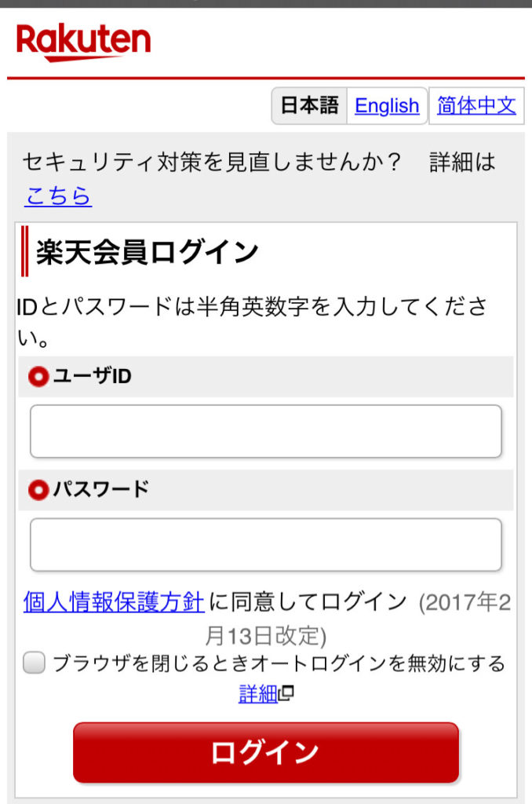Click the red ログイン button
Screen dimensions: 532x804
265,752
